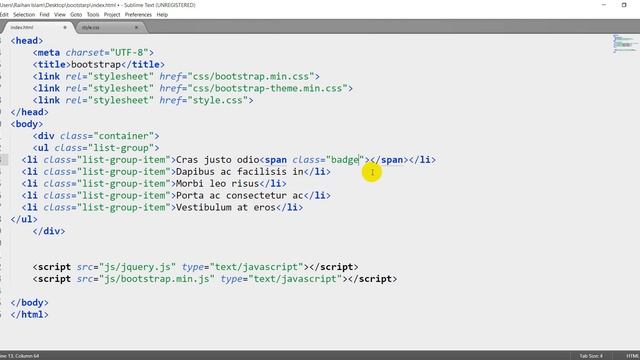This screenshot has width=640, height=360.
Task: Open the Goto menu
Action: (76, 15)
